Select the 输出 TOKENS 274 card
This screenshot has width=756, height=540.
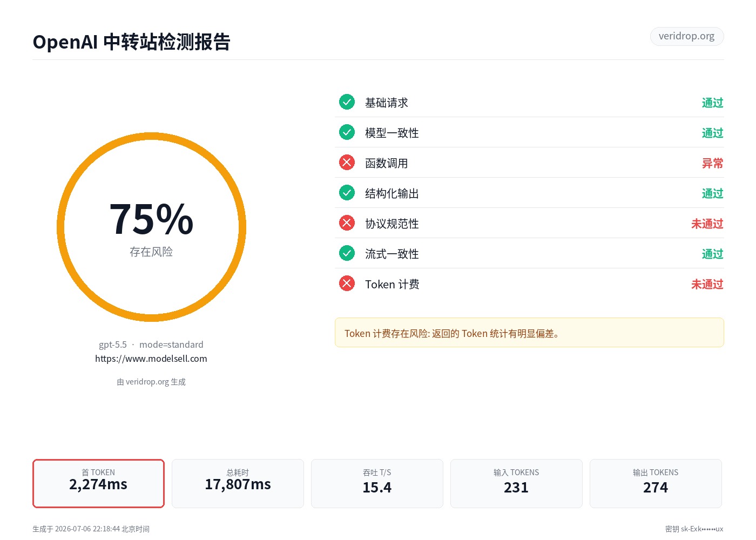click(656, 483)
